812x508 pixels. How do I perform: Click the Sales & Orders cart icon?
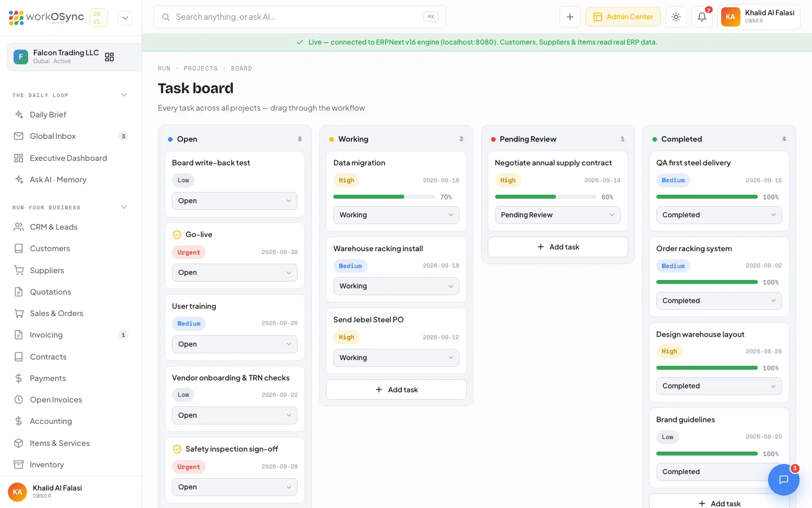[19, 313]
